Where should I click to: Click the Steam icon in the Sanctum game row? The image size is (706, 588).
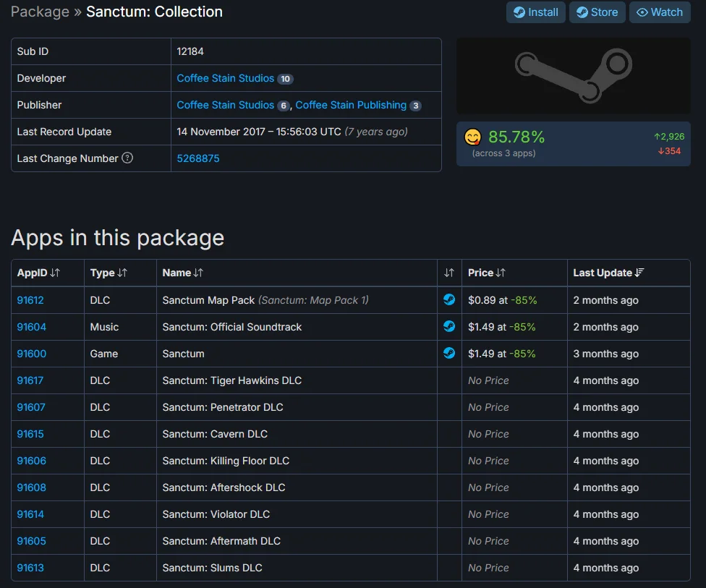tap(449, 353)
